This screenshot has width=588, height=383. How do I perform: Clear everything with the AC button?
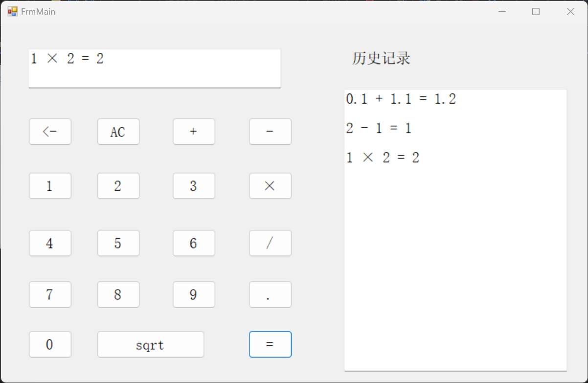point(118,132)
